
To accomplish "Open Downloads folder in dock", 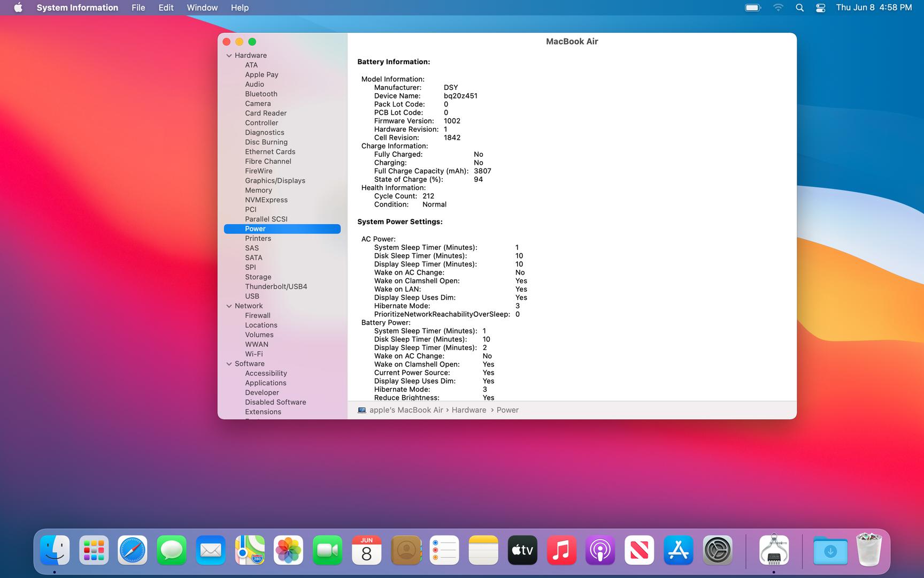I will tap(830, 550).
